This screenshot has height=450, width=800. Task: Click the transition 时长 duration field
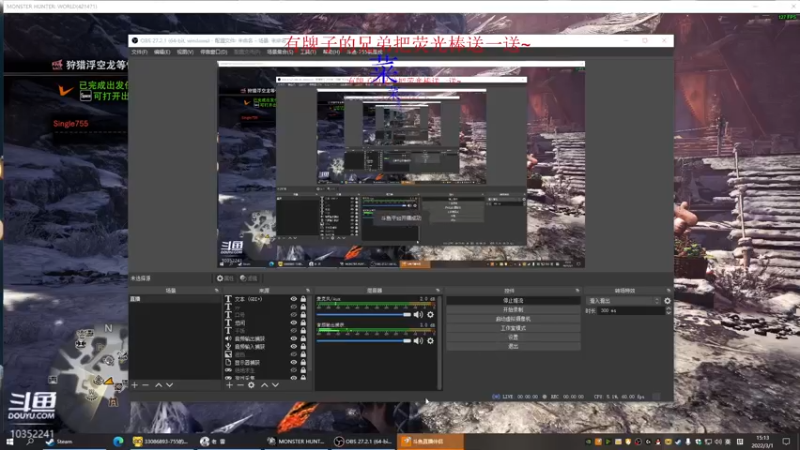[x=632, y=311]
